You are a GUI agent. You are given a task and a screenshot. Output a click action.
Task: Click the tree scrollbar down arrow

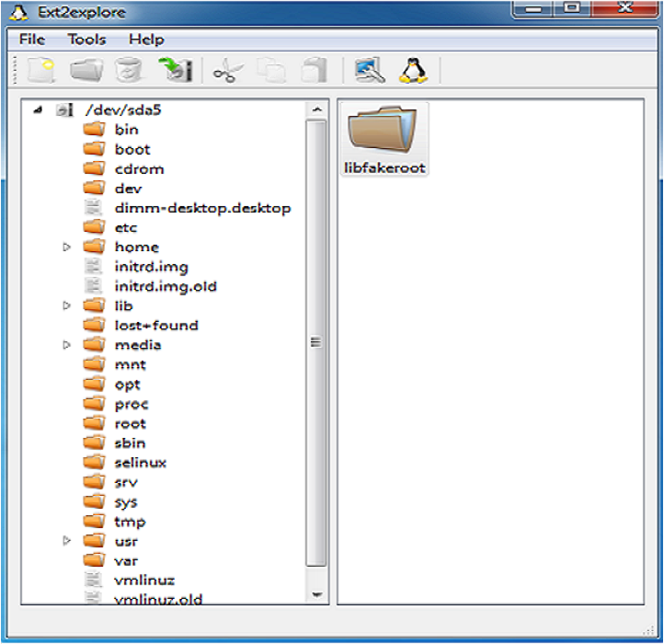[x=316, y=595]
